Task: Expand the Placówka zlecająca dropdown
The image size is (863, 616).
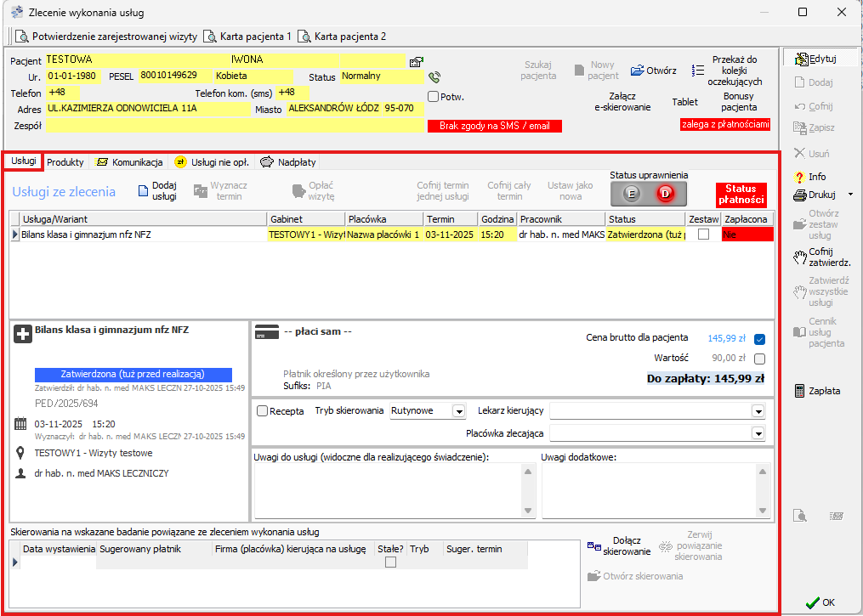Action: 758,433
